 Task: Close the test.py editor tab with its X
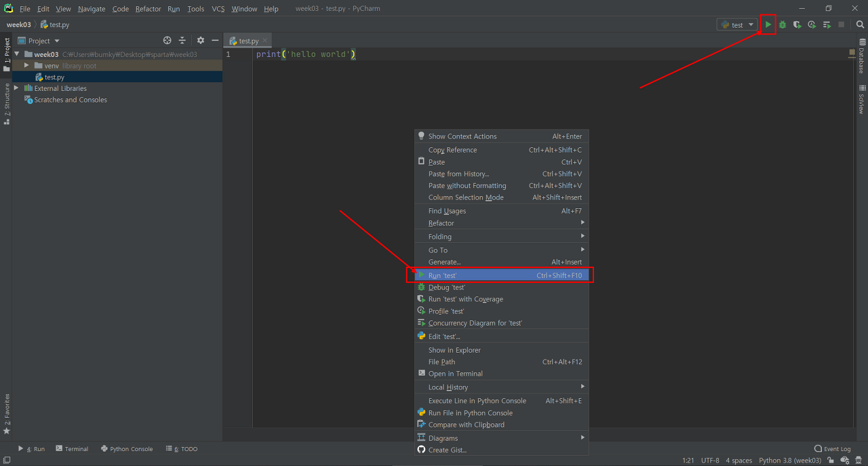coord(265,41)
